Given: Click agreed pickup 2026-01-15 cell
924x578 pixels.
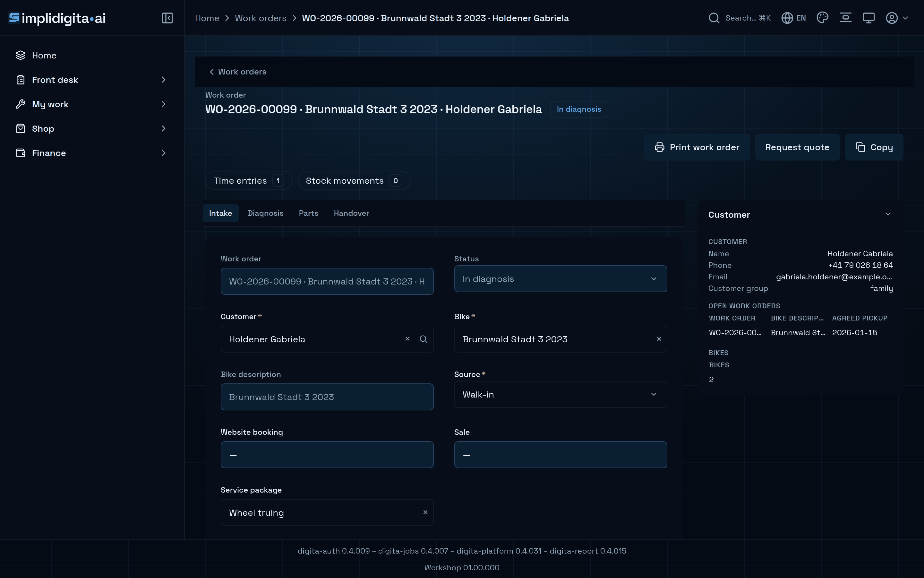Looking at the screenshot, I should (x=854, y=333).
